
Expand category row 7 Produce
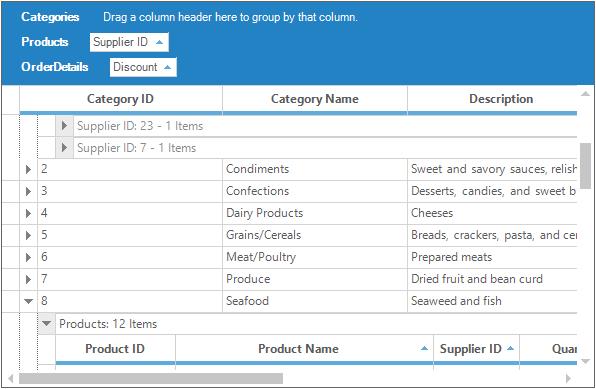coord(28,279)
